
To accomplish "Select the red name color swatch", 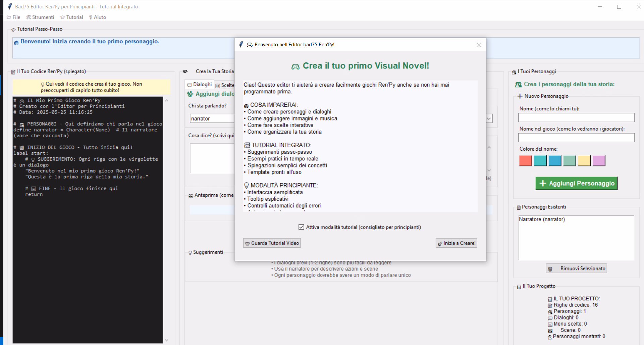I will point(525,161).
